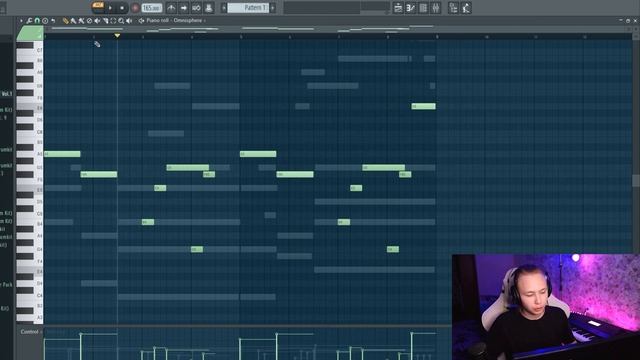Viewport: 640px width, 360px height.
Task: Select the Slice tool
Action: click(x=105, y=20)
